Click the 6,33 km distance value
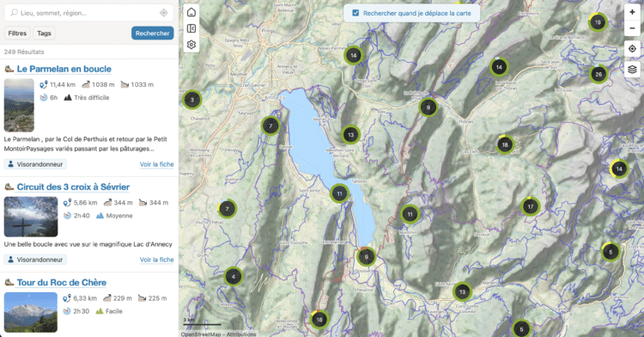The width and height of the screenshot is (644, 337). [x=85, y=298]
